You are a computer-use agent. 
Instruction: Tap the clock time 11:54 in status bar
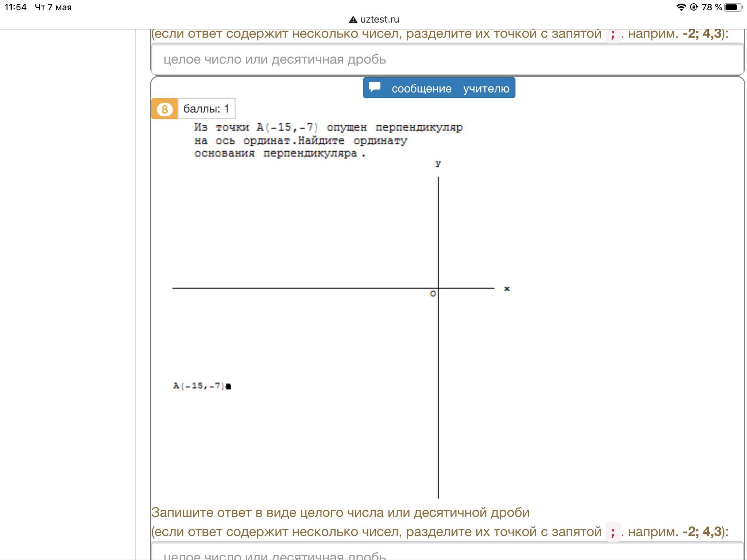pos(16,7)
